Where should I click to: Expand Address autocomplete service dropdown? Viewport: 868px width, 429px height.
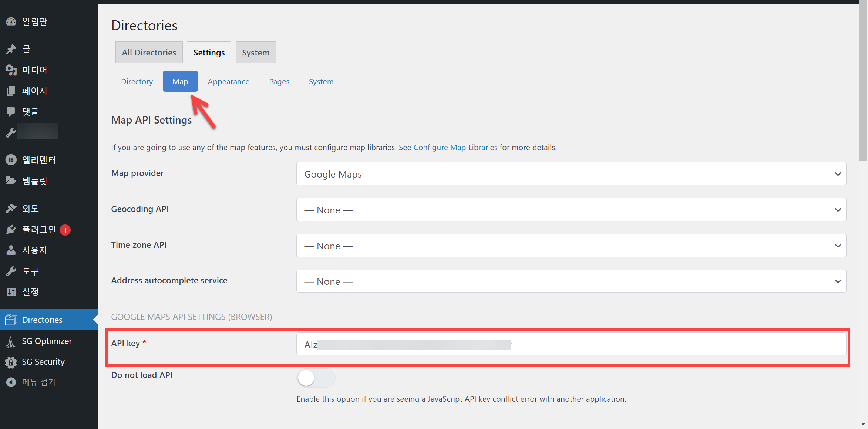tap(571, 281)
